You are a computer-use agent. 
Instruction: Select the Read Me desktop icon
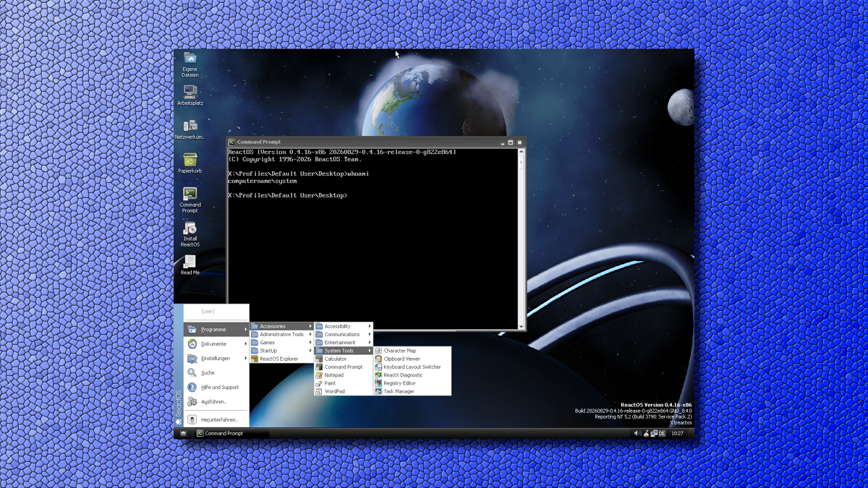(x=190, y=265)
